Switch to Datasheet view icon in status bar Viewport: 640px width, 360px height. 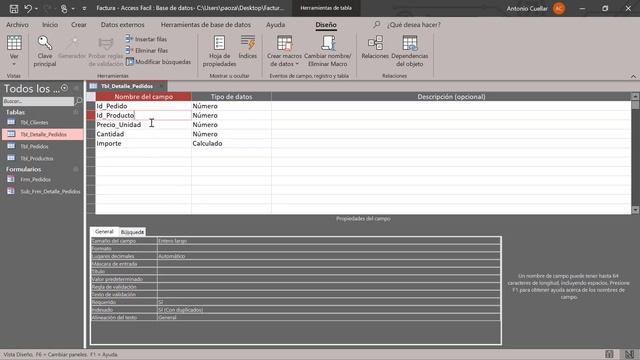(609, 354)
